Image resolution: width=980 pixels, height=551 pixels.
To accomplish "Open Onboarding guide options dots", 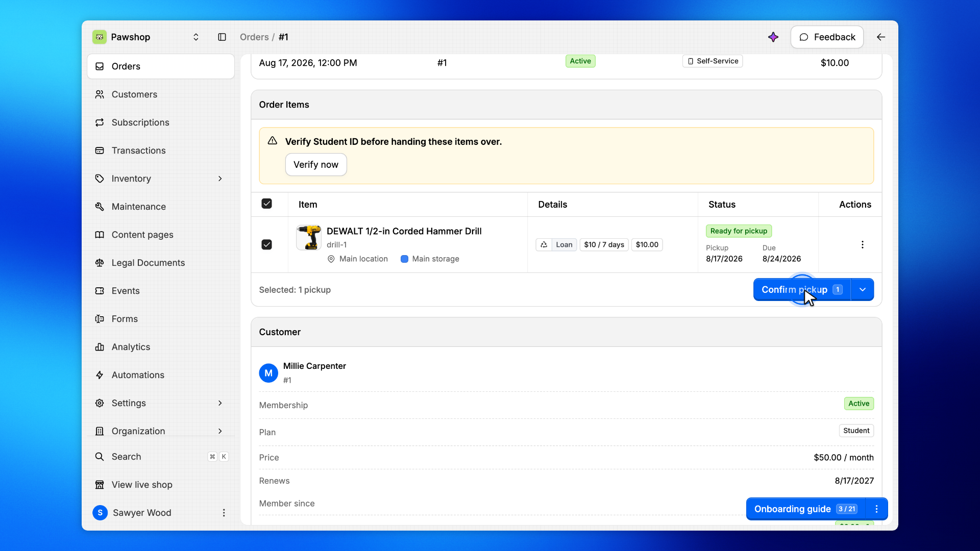I will [x=877, y=509].
